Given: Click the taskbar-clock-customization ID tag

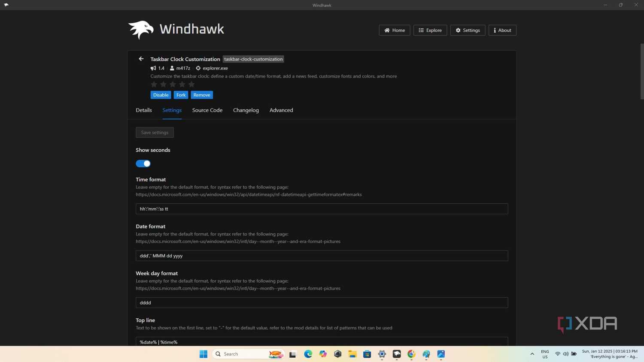Looking at the screenshot, I should tap(253, 59).
